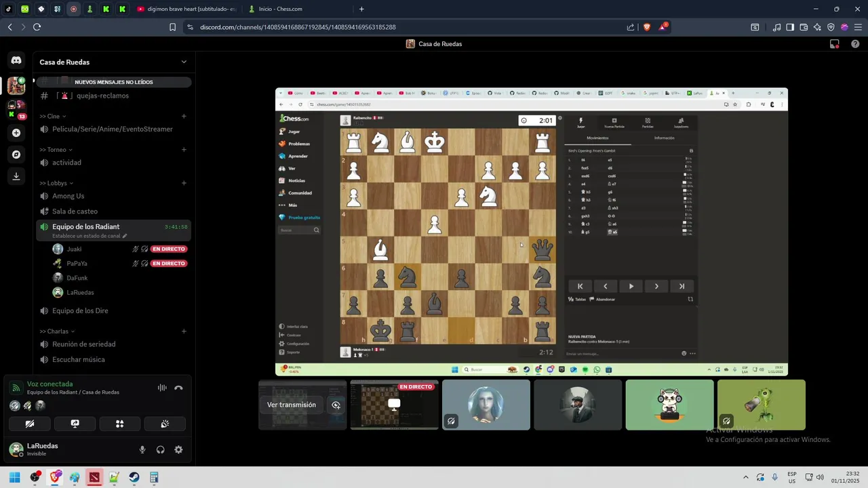Open soundboard button
Image resolution: width=868 pixels, height=488 pixels.
[165, 424]
